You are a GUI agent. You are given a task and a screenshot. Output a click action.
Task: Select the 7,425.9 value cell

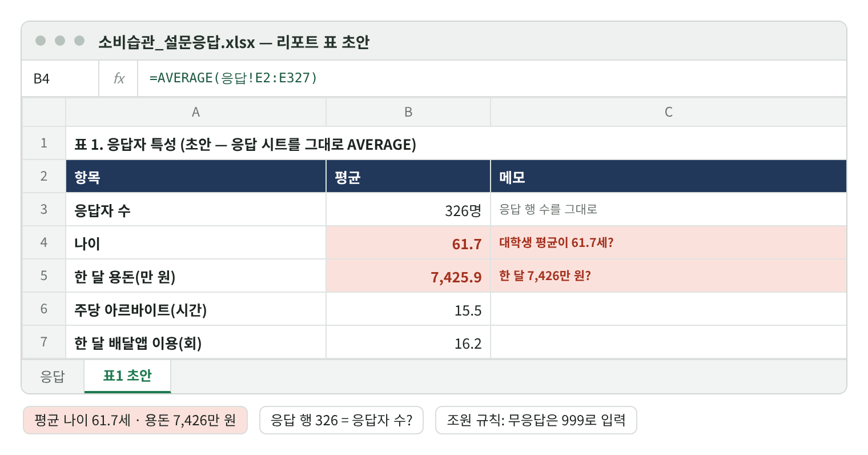tap(408, 276)
